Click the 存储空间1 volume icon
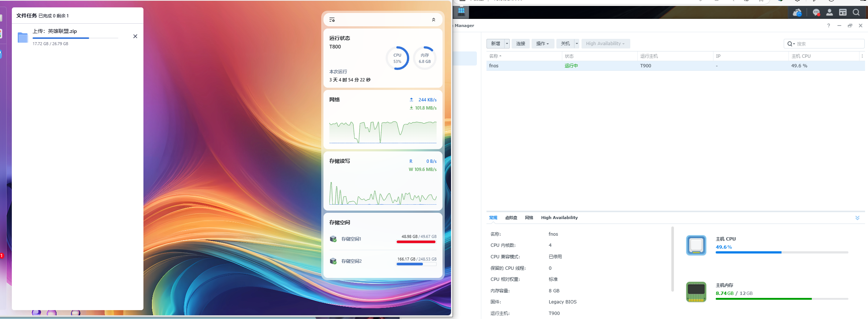 [333, 239]
